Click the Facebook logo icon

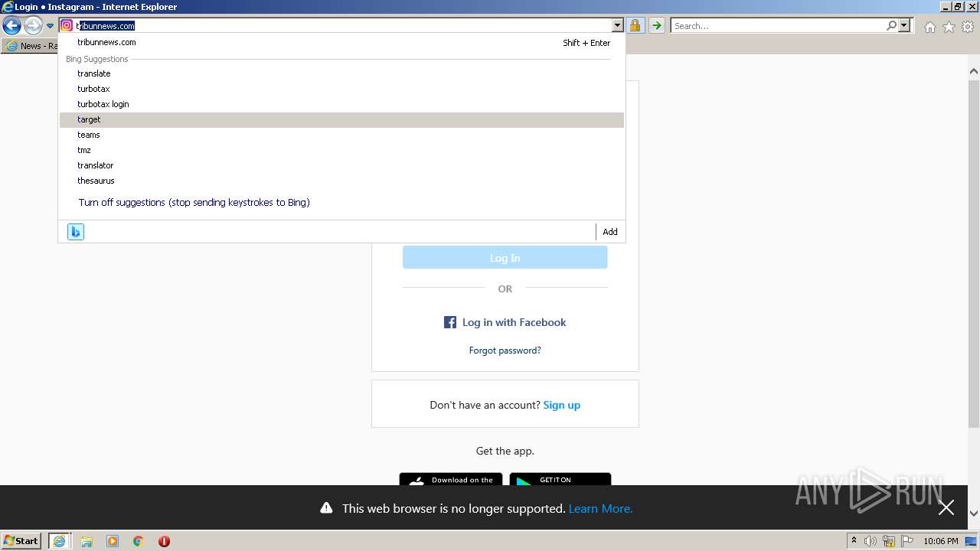[450, 322]
